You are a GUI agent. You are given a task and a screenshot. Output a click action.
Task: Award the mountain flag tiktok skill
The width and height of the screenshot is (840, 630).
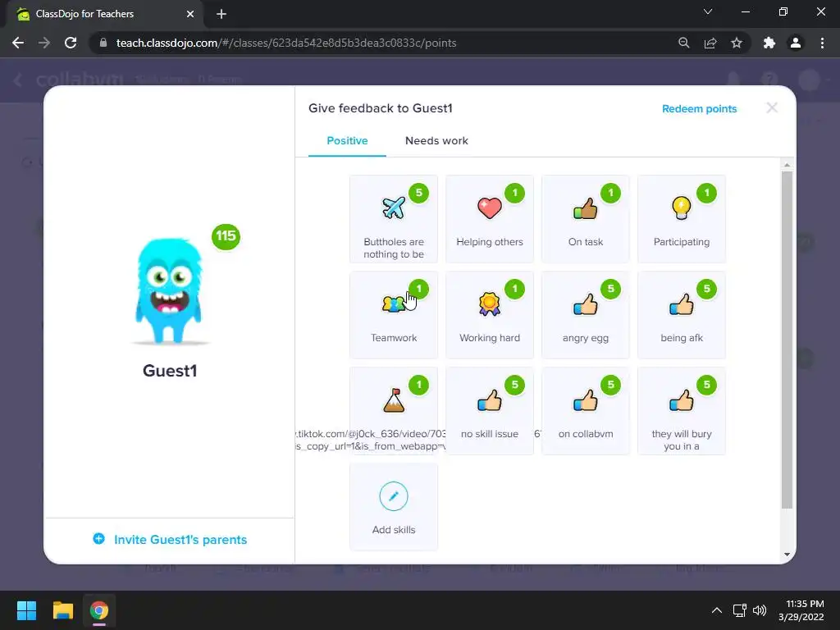394,411
